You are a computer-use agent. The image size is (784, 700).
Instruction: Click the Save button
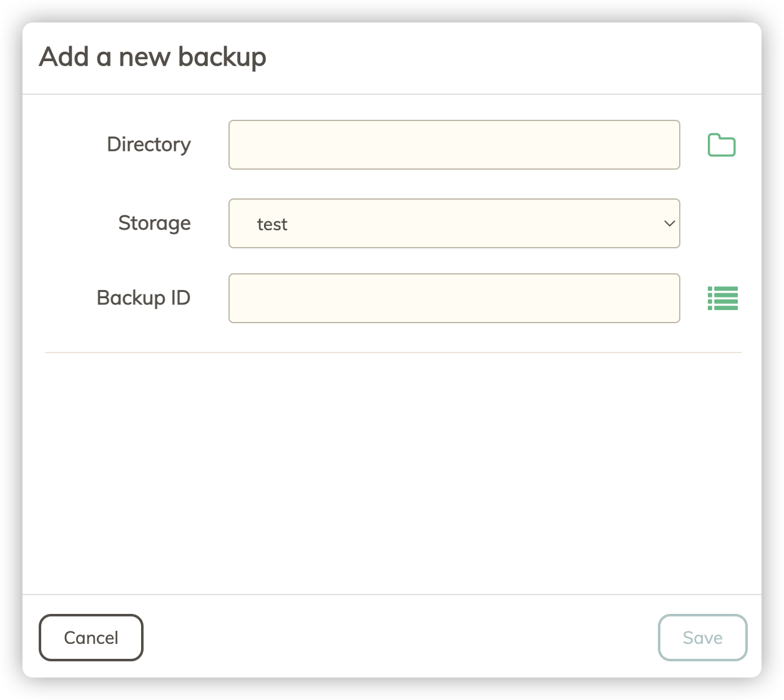point(702,638)
